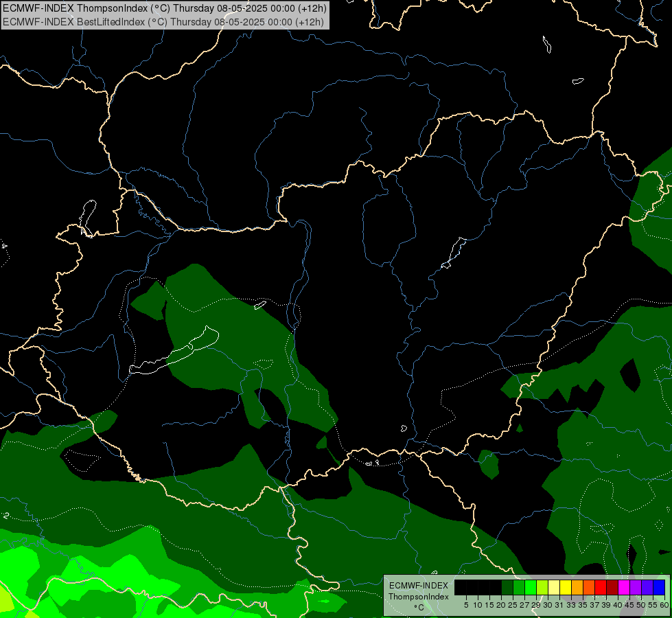Screen dimensions: 672x618
Task: Choose the magenta 40–45 legend swatch
Action: tap(624, 587)
